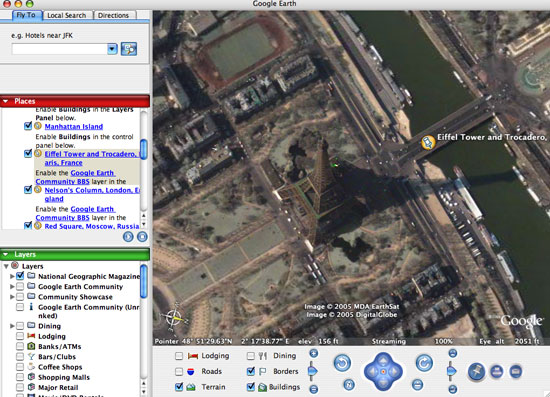The height and width of the screenshot is (397, 550).
Task: Pan the map down with navigation pad
Action: (x=383, y=383)
